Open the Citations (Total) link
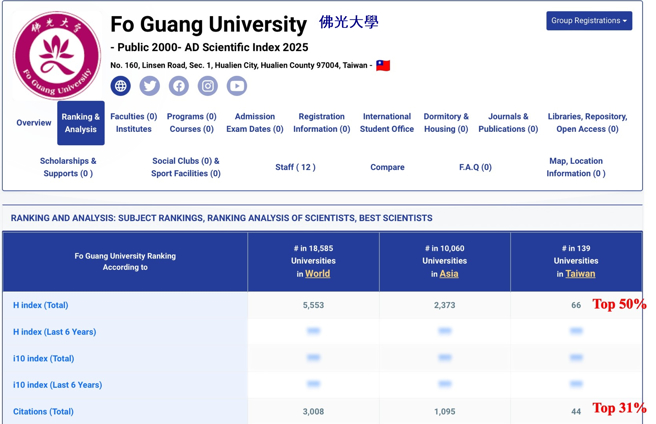656x424 pixels. (x=43, y=412)
